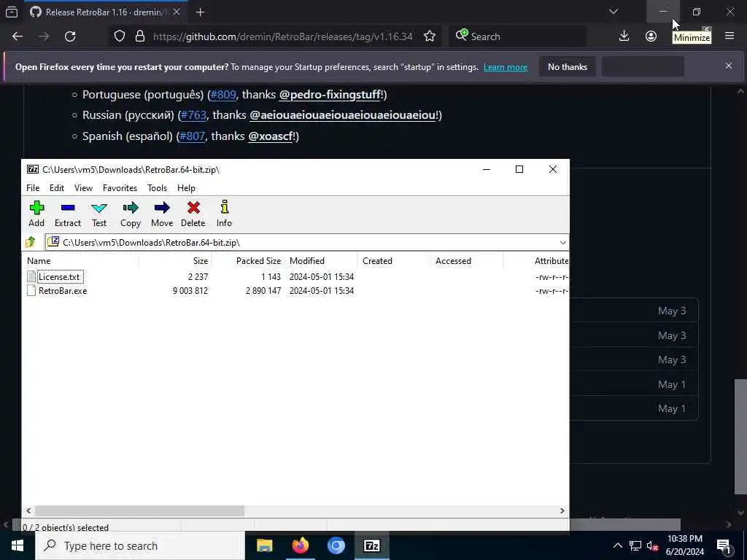The image size is (747, 560).
Task: Click the left arrow of 7-Zip scrollbar
Action: [x=28, y=511]
